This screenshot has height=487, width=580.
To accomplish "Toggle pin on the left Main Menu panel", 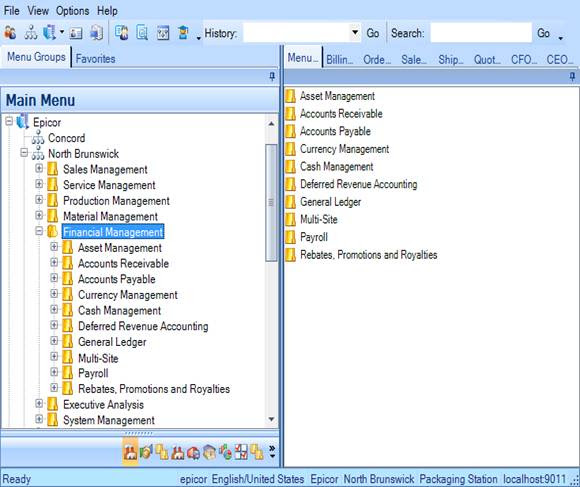I will (x=272, y=77).
